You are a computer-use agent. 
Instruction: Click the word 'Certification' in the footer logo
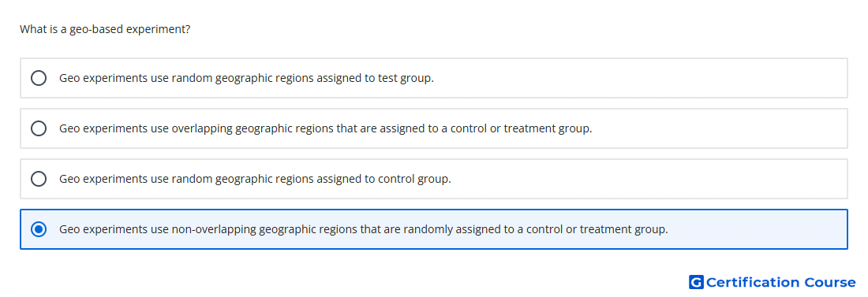(753, 282)
